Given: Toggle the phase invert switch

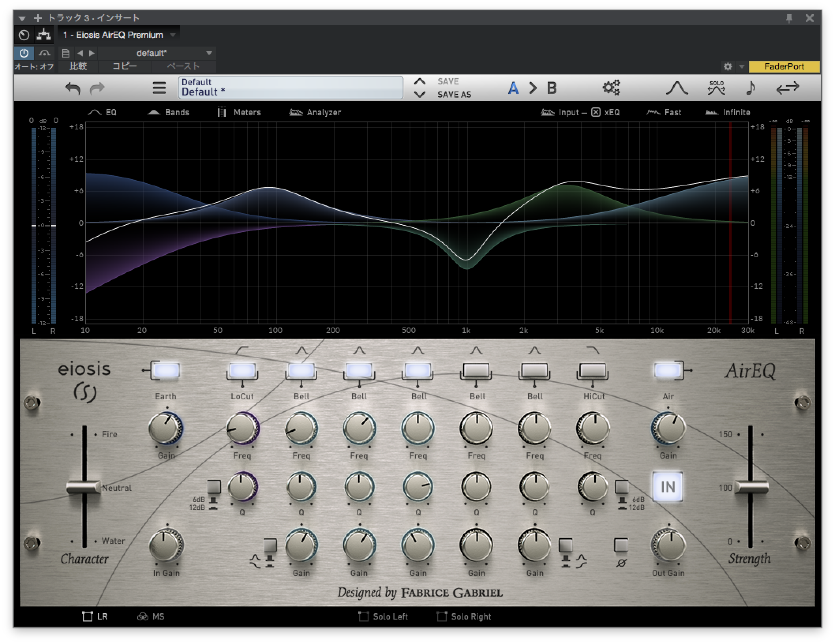Looking at the screenshot, I should click(x=621, y=545).
